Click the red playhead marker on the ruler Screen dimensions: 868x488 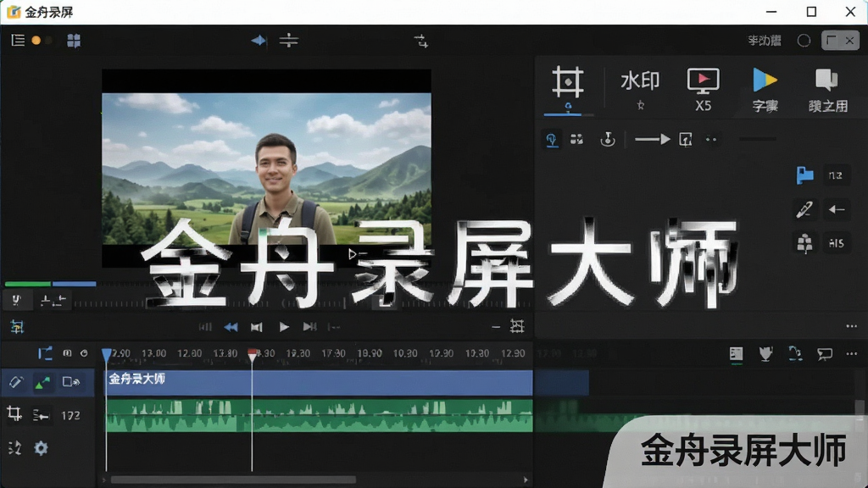pos(252,354)
